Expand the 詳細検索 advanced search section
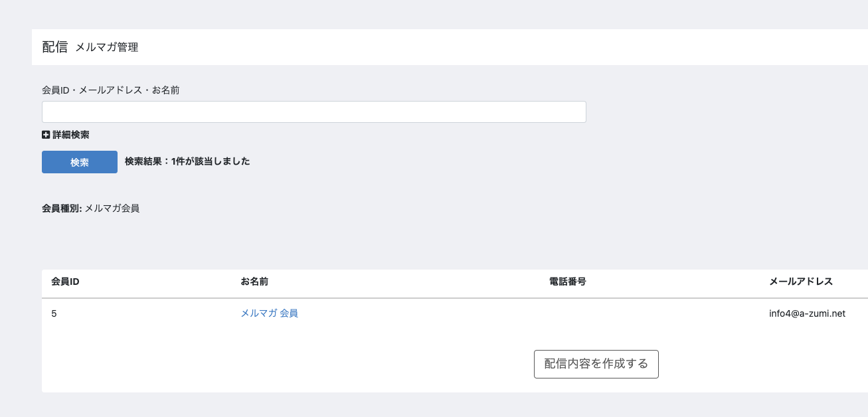The height and width of the screenshot is (417, 868). (66, 135)
